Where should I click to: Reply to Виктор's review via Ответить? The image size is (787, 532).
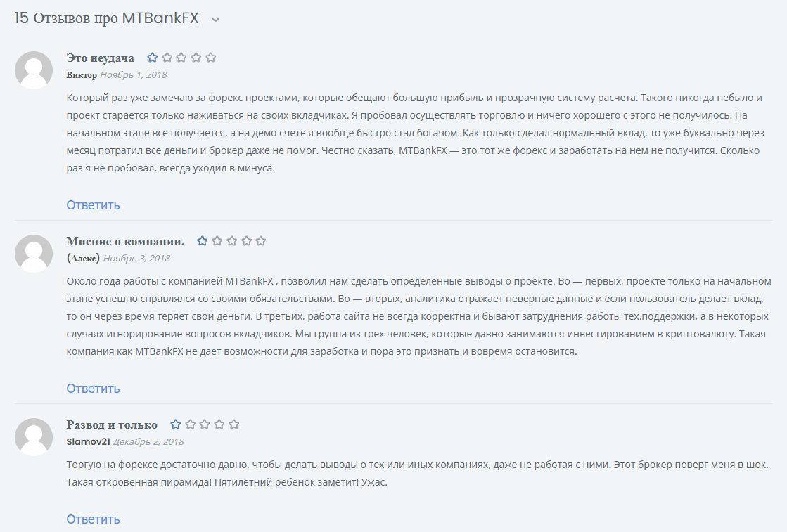pyautogui.click(x=93, y=205)
